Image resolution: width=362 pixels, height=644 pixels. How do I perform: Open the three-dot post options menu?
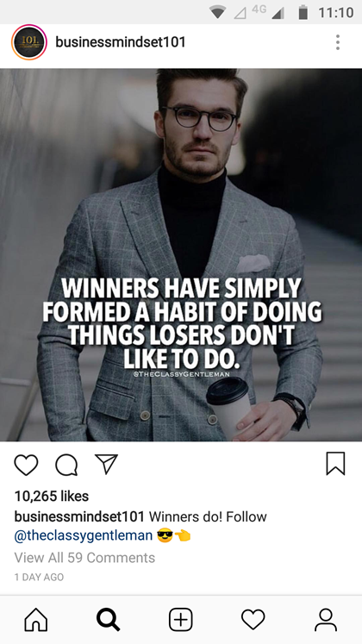[337, 42]
